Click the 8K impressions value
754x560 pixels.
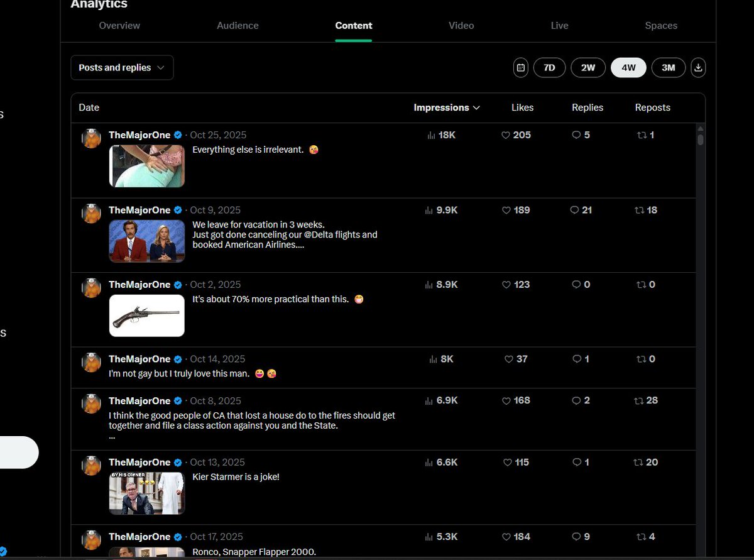click(447, 359)
